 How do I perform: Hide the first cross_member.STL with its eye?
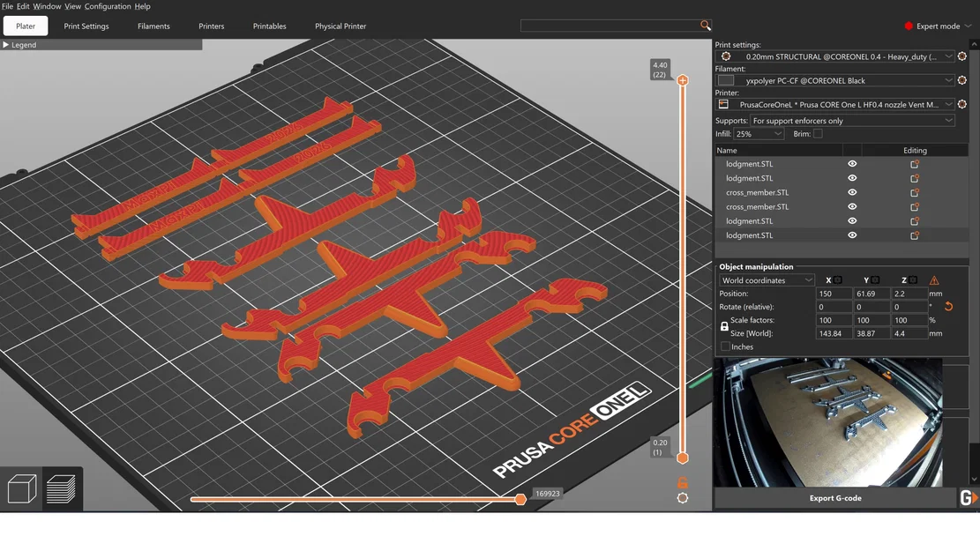(852, 192)
